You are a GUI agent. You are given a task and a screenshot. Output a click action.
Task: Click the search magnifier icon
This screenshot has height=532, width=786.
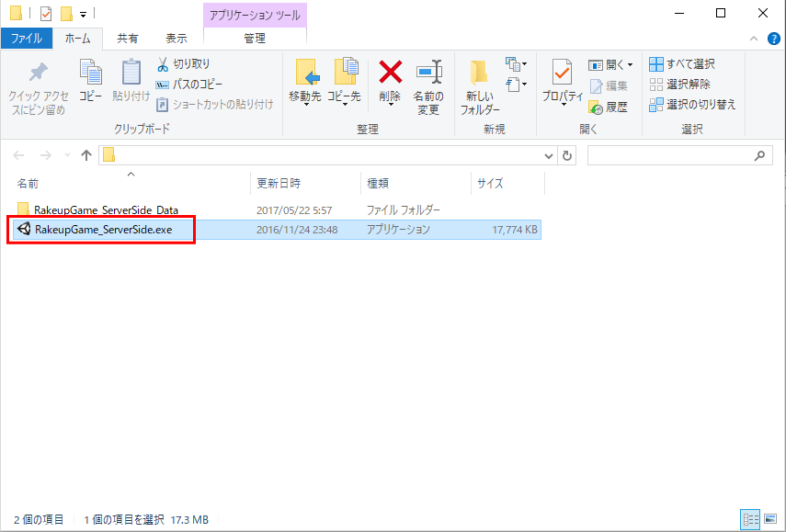click(x=760, y=156)
